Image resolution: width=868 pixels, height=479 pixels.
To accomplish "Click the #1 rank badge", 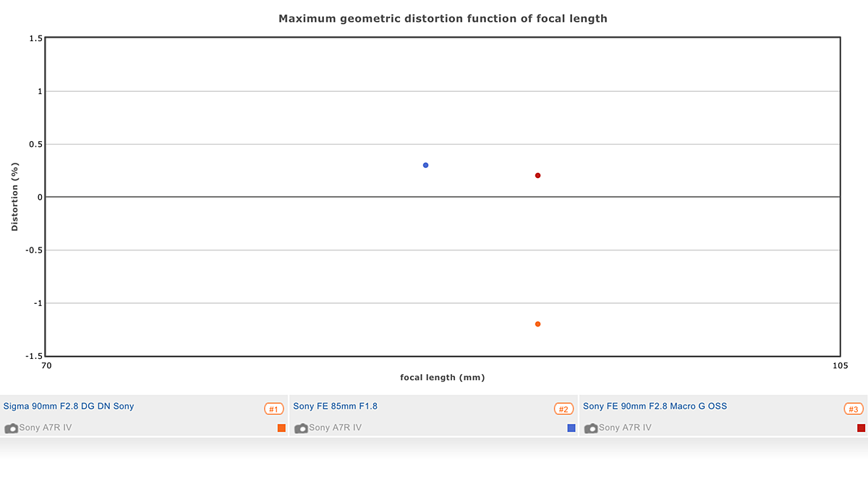I will tap(273, 410).
